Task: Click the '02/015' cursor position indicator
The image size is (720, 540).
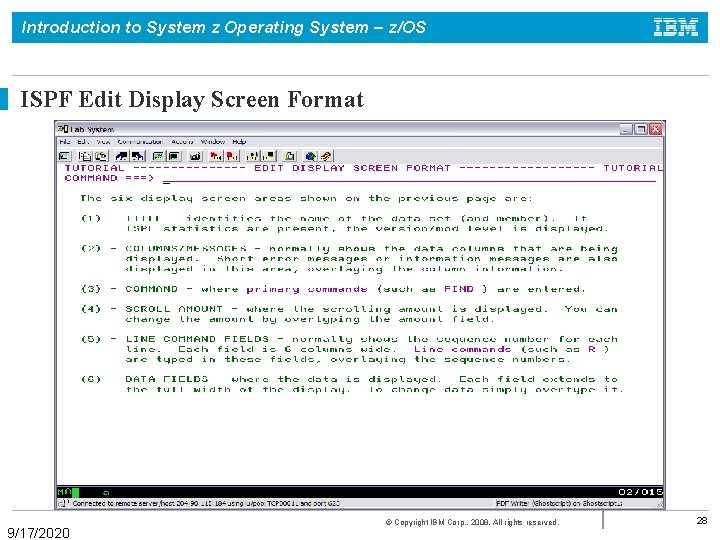Action: (x=641, y=492)
